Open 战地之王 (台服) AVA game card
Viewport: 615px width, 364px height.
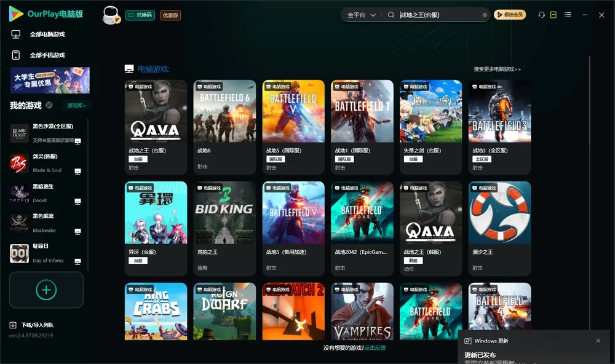point(156,127)
